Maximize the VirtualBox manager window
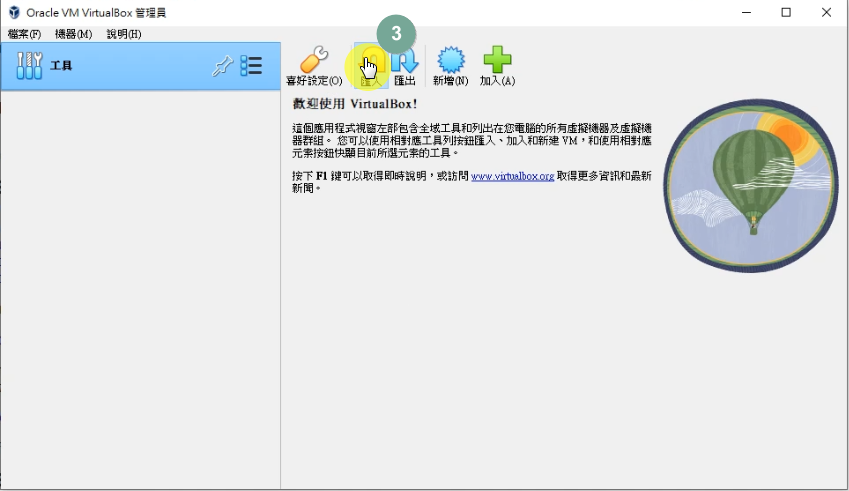Screen dimensions: 849x491 [786, 12]
